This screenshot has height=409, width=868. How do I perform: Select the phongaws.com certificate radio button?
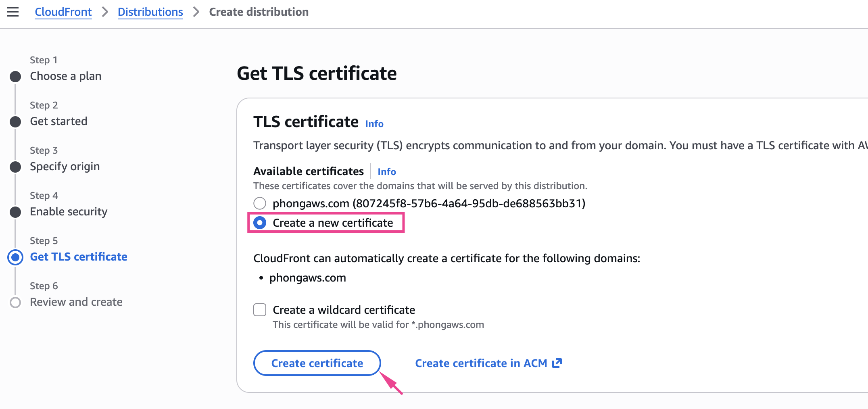click(260, 203)
